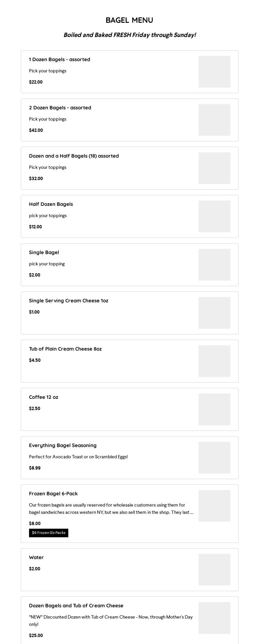259x644 pixels.
Task: Click the $6 Frozen Six Packs badge
Action: (49, 533)
